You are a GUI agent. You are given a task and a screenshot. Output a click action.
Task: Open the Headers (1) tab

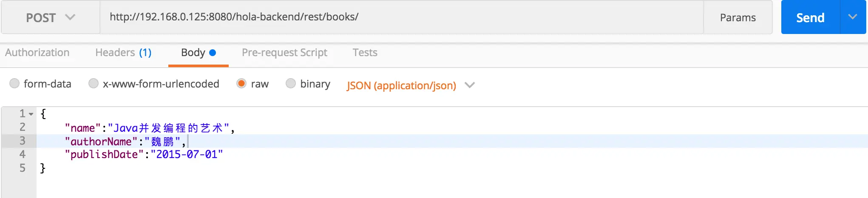[x=123, y=52]
